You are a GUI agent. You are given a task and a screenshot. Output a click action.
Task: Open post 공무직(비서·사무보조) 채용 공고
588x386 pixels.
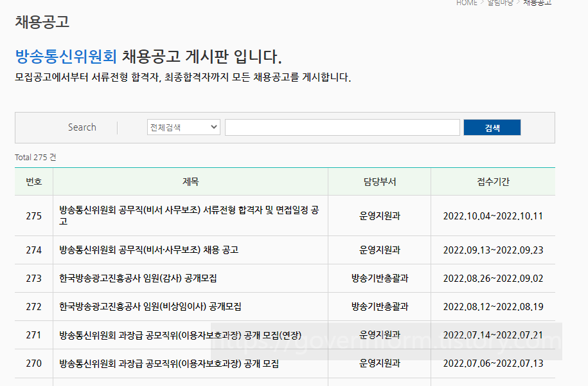click(x=149, y=250)
